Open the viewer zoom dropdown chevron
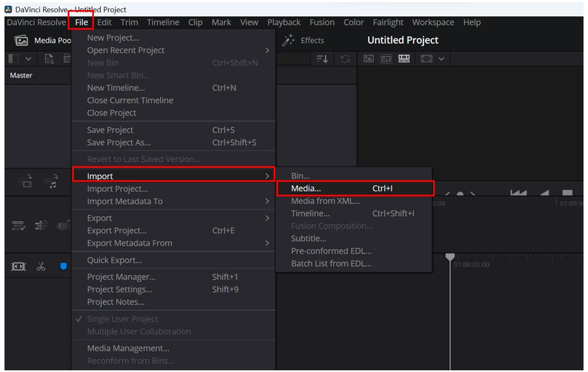Viewport: 588px width, 372px height. [441, 59]
